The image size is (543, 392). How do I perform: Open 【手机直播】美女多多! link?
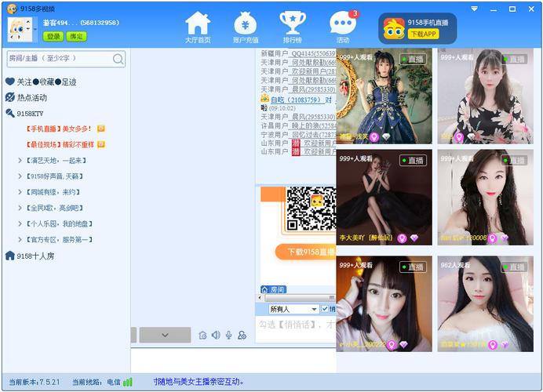(58, 129)
